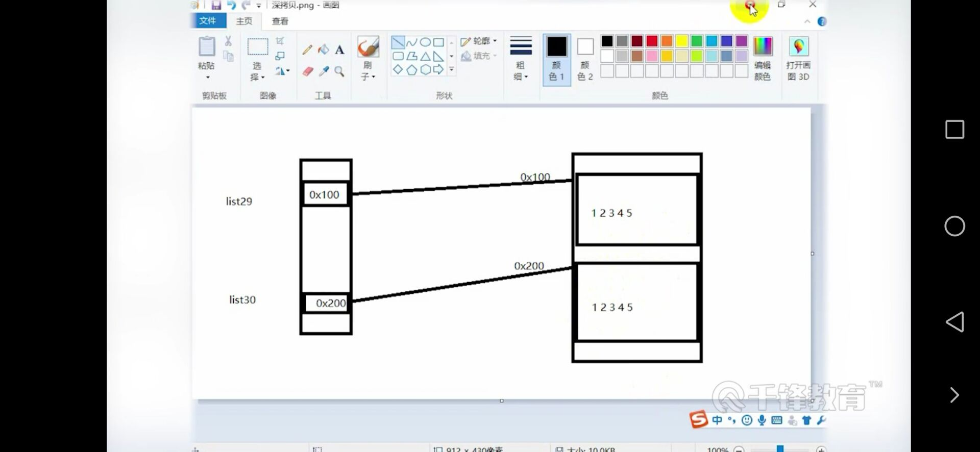
Task: Choose the Curve shape
Action: [x=411, y=42]
